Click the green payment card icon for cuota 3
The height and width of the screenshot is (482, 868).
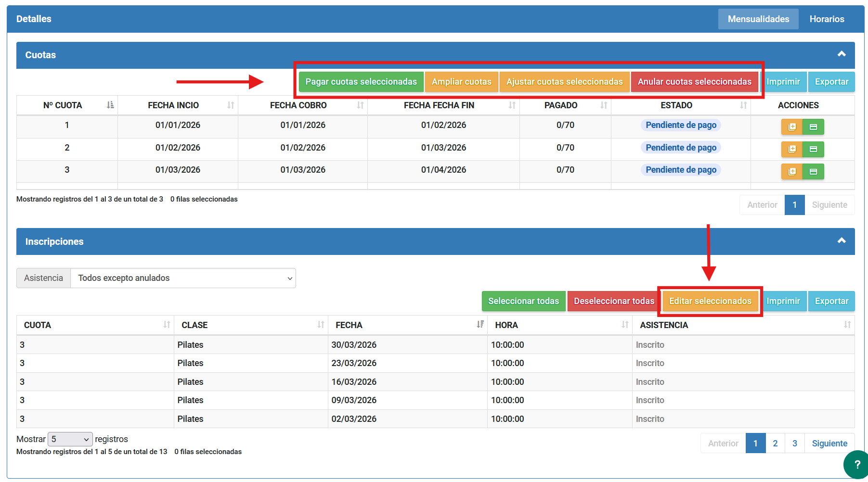click(x=813, y=172)
